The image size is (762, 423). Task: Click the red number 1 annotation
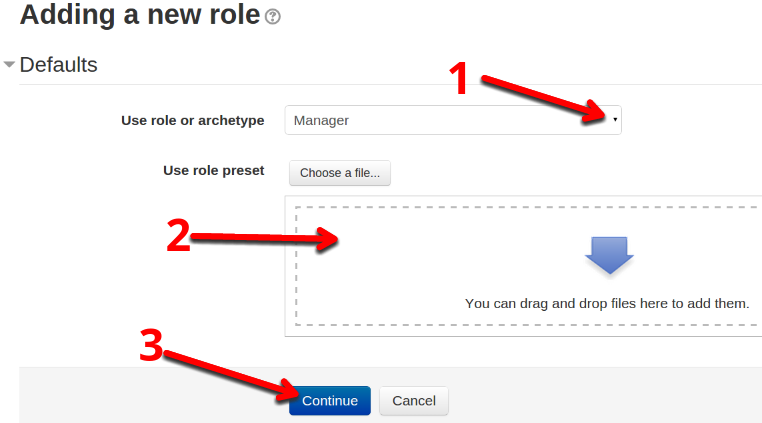tap(459, 78)
